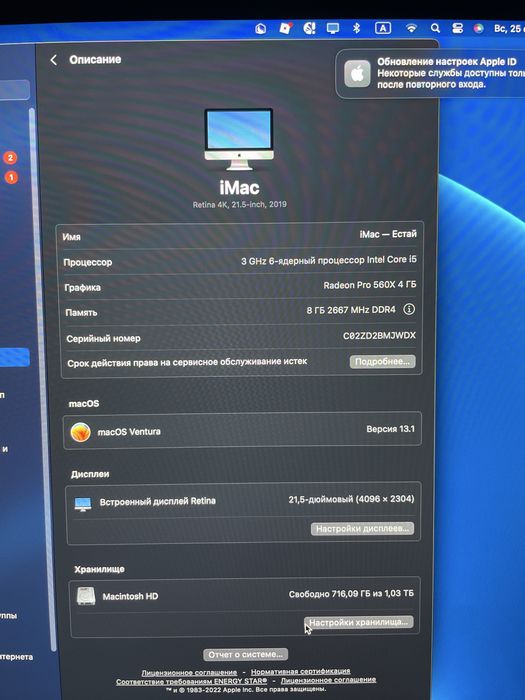Image resolution: width=525 pixels, height=700 pixels.
Task: Click the sidebar badge showing 2
Action: coord(10,158)
